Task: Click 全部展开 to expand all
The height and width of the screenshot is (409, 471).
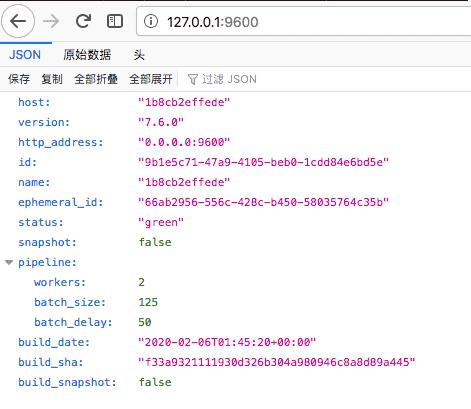Action: (151, 79)
